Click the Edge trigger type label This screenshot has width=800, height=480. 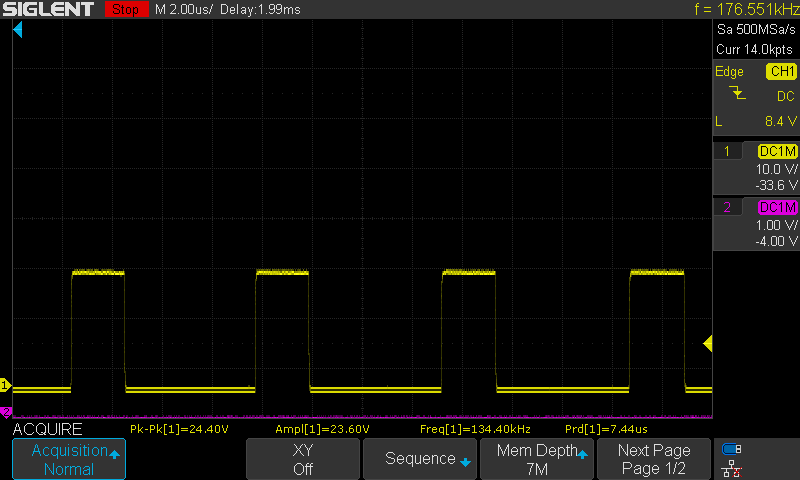pyautogui.click(x=729, y=71)
